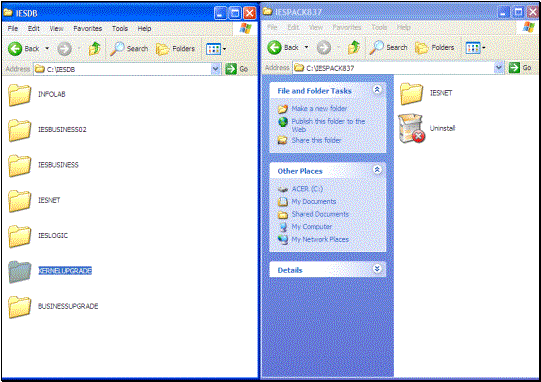Viewport: 541px width, 382px height.
Task: Select IESNET folder icon in IESPACK837 window
Action: pyautogui.click(x=411, y=94)
